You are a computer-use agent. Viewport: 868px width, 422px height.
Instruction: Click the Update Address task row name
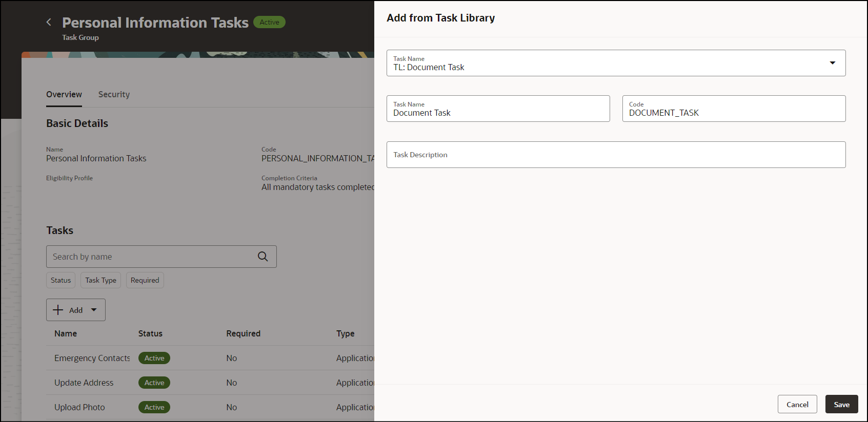[x=84, y=383]
